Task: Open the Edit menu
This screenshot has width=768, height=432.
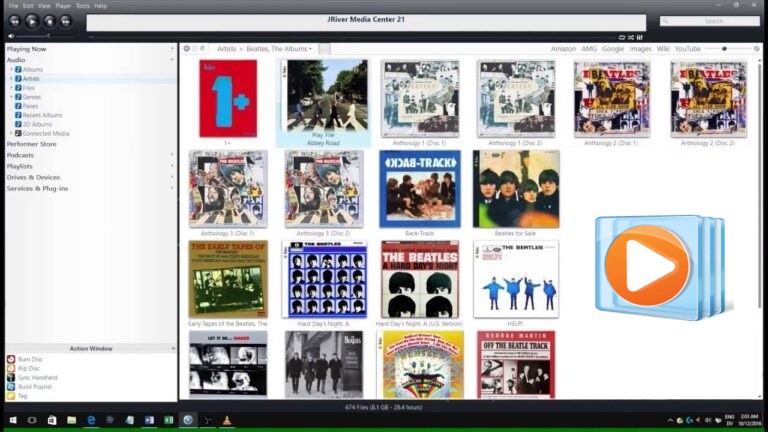Action: [28, 6]
